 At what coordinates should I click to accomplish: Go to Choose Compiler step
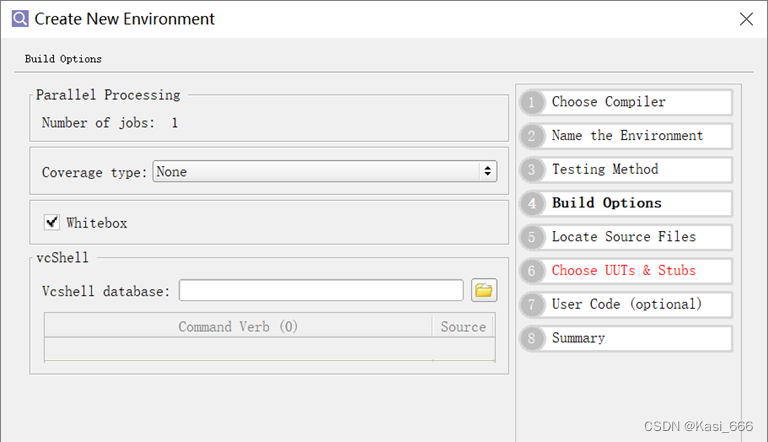coord(640,102)
